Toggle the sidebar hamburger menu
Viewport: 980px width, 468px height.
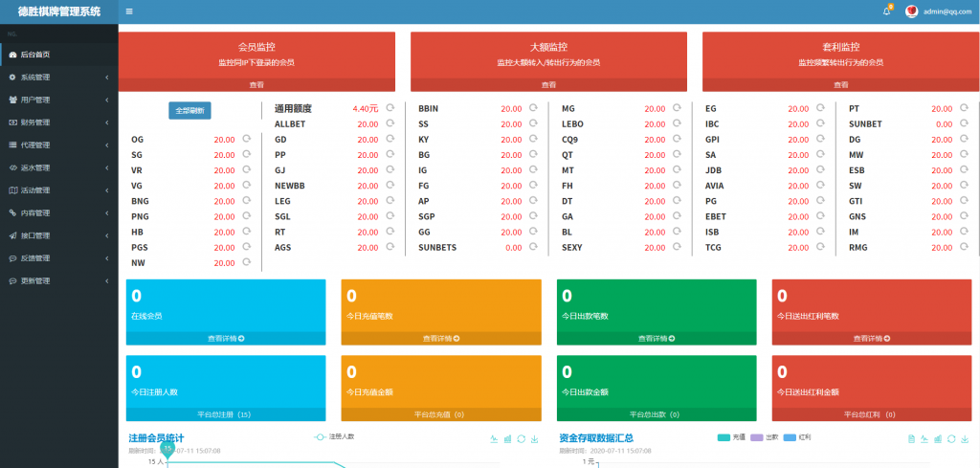pyautogui.click(x=129, y=11)
